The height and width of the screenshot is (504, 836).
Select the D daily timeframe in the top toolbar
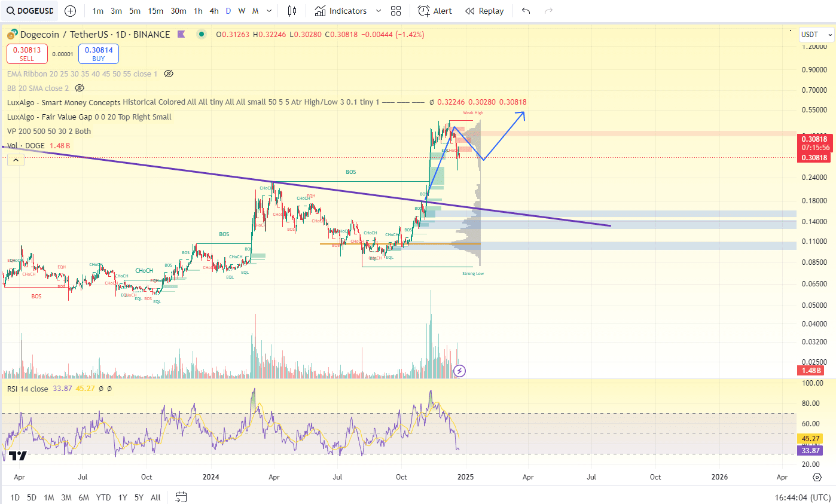pyautogui.click(x=228, y=11)
